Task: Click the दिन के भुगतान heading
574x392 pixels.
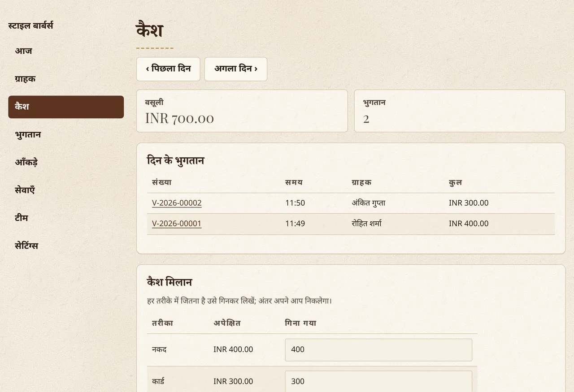Action: [x=175, y=160]
